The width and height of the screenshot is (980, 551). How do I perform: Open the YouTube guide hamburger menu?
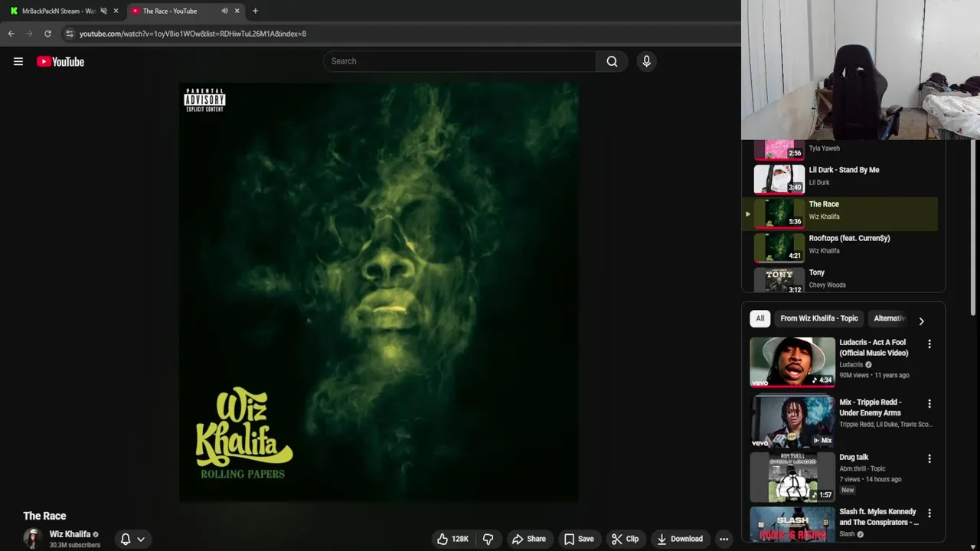pyautogui.click(x=18, y=62)
